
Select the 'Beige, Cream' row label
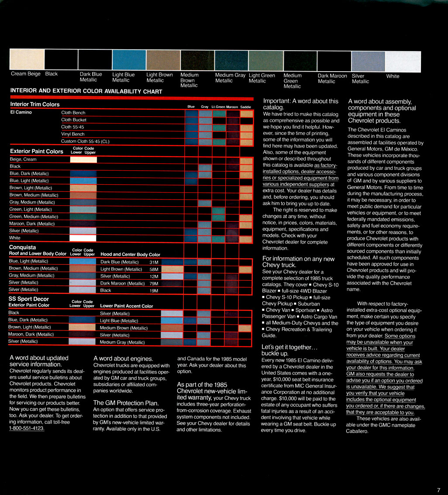pos(23,159)
